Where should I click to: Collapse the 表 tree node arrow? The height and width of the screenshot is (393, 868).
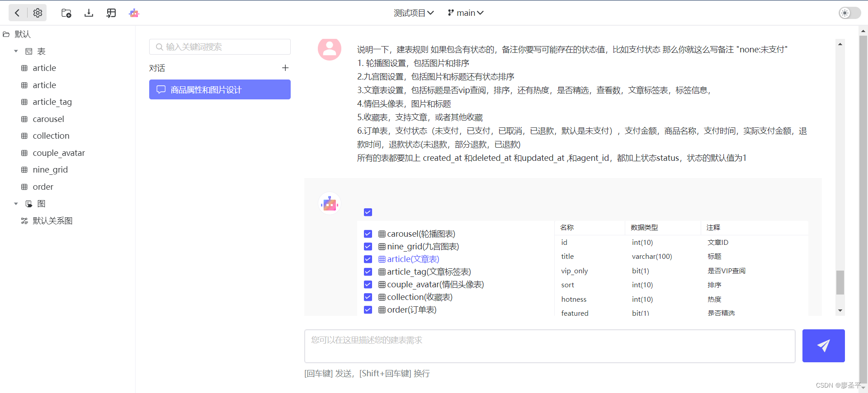tap(16, 51)
